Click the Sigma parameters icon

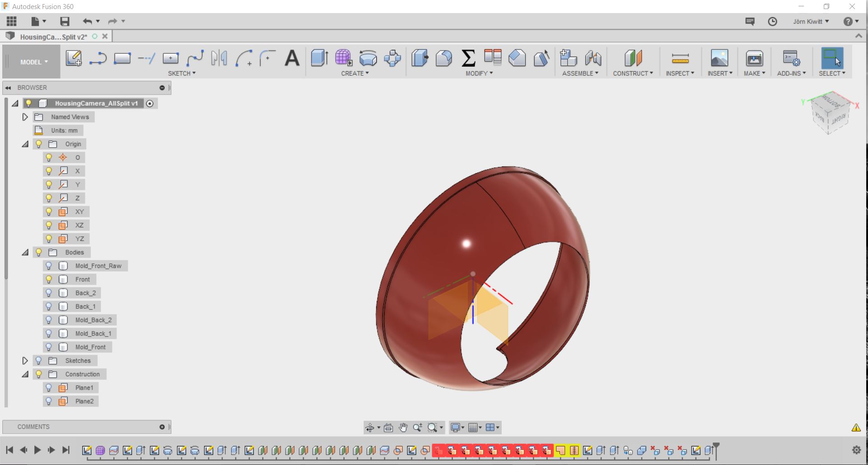(x=468, y=58)
